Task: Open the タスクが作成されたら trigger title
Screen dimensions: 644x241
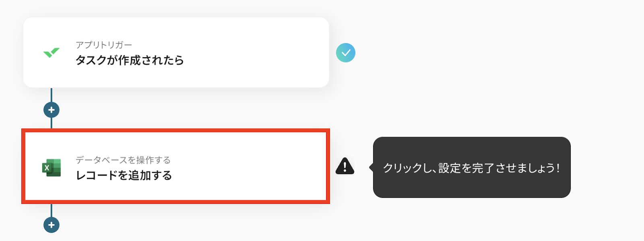Action: pyautogui.click(x=130, y=60)
